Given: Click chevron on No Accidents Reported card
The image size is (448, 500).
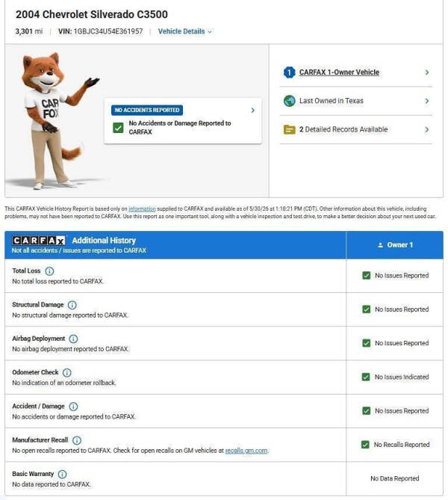Looking at the screenshot, I should tap(253, 111).
